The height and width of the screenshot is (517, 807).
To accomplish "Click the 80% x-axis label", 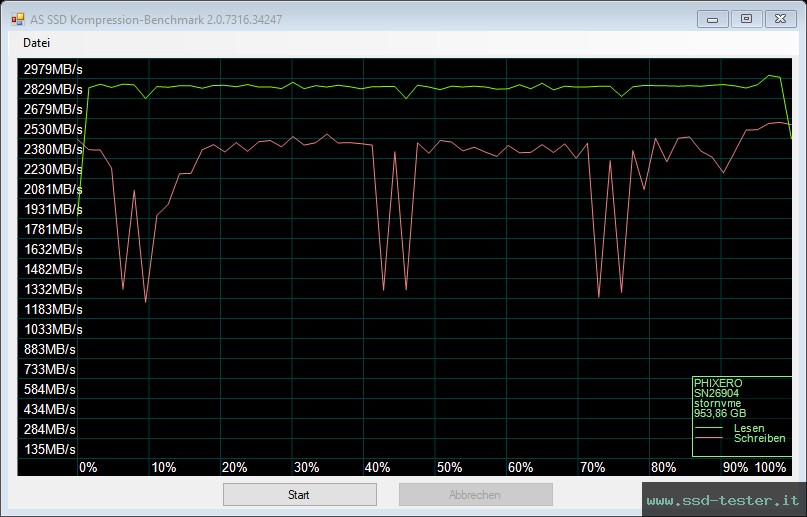I will coord(663,467).
